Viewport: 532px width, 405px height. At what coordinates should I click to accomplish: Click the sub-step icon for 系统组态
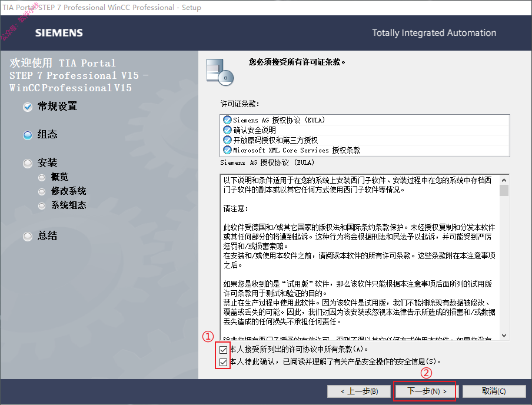click(x=42, y=205)
